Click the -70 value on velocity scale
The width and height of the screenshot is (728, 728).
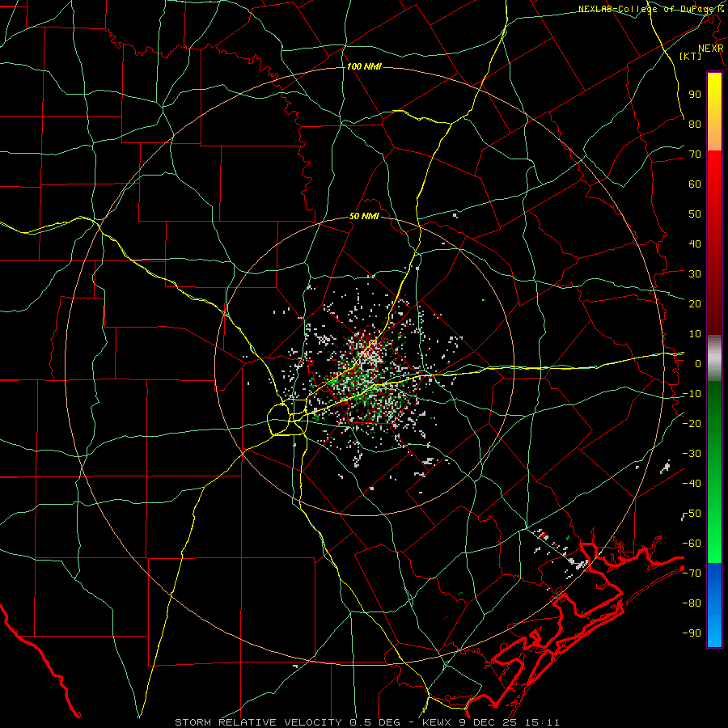click(x=692, y=574)
